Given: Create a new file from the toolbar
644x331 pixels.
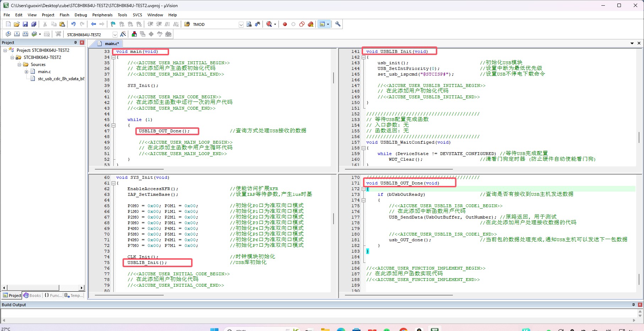Looking at the screenshot, I should 8,24.
